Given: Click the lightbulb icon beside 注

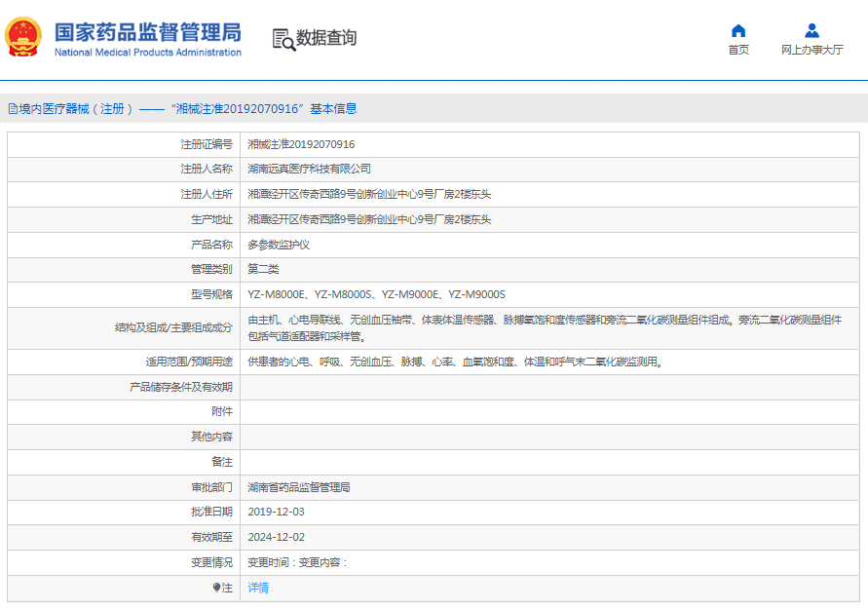Looking at the screenshot, I should 217,588.
